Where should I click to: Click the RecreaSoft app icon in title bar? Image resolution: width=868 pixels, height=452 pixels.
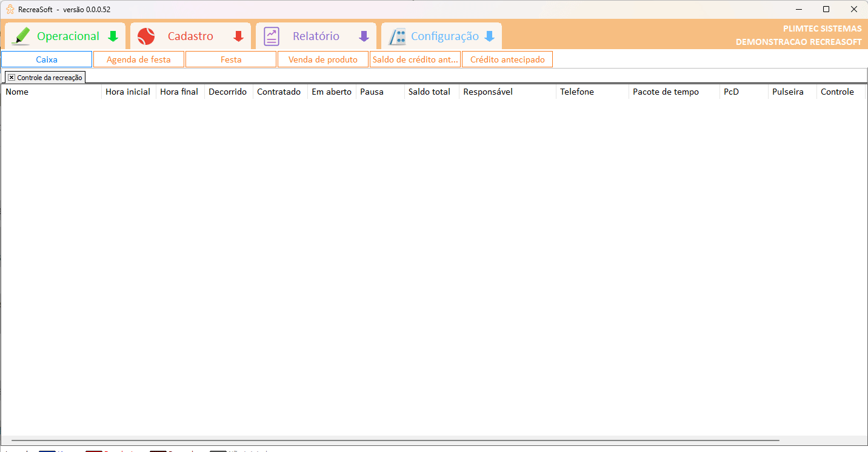coord(10,9)
